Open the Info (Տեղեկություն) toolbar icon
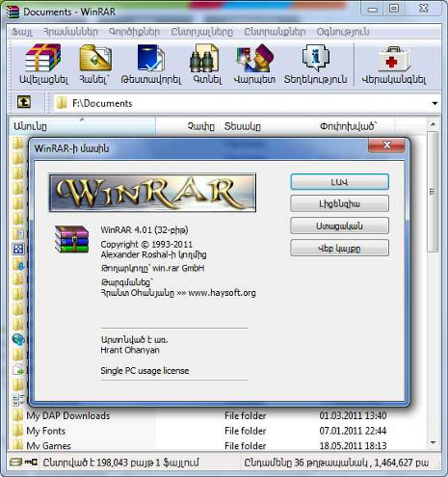Viewport: 448px width, 477px height. click(315, 65)
